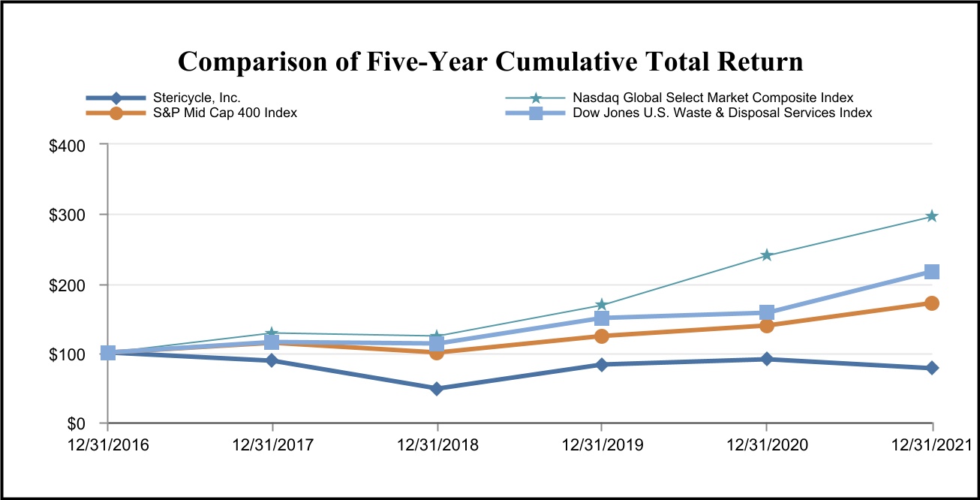Select the Nasdaq Global Select Market legend label

[712, 98]
